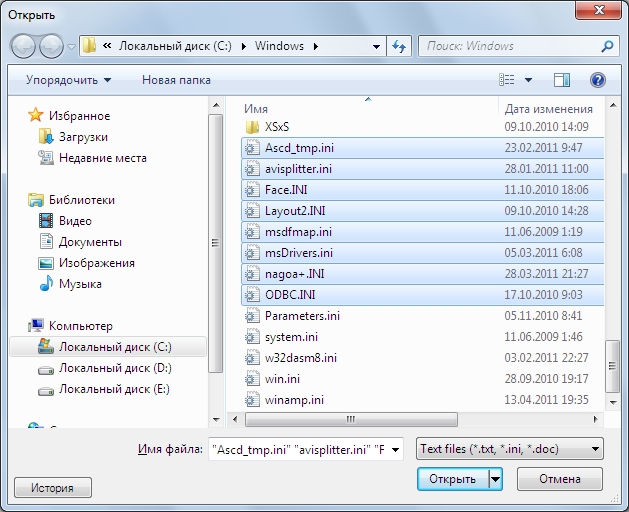Click the Отмена button
Viewport: 629px width, 512px height.
tap(560, 479)
